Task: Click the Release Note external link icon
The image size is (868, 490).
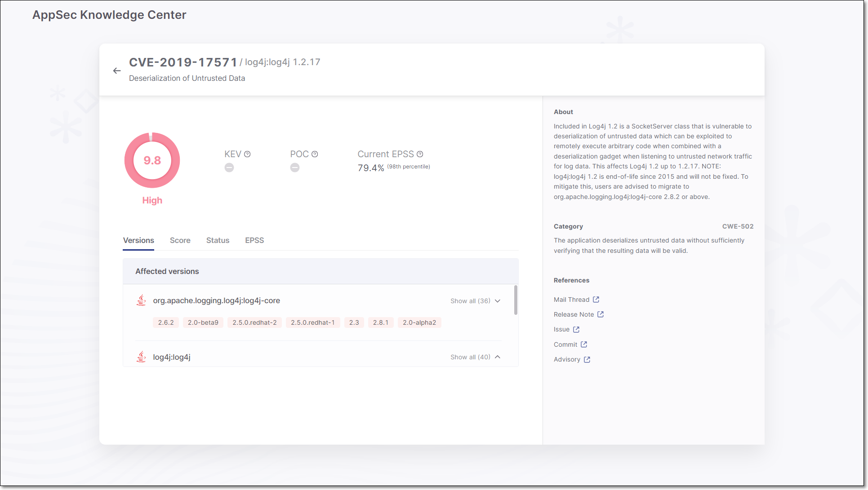Action: [x=601, y=314]
